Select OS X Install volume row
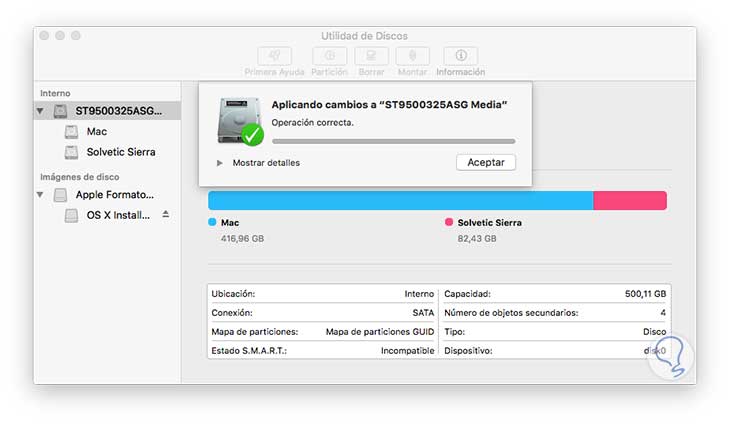 (107, 215)
